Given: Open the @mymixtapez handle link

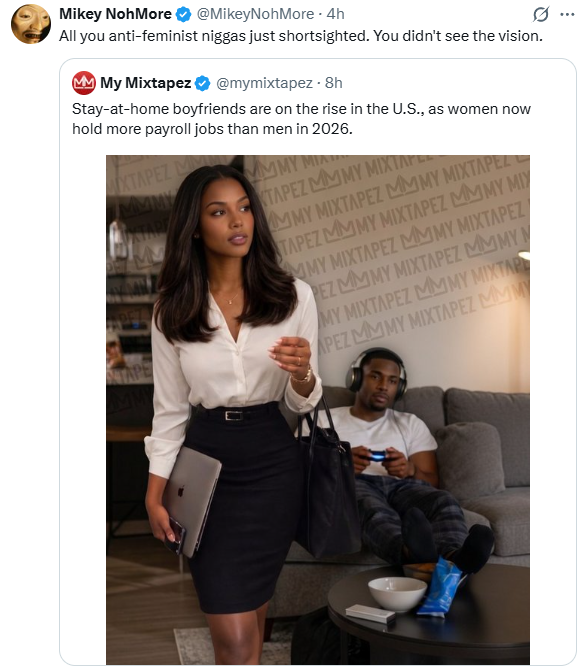Looking at the screenshot, I should pyautogui.click(x=264, y=83).
